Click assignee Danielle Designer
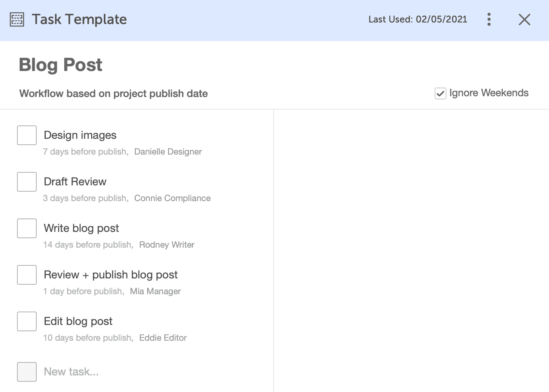Viewport: 549px width, 392px height. tap(168, 151)
